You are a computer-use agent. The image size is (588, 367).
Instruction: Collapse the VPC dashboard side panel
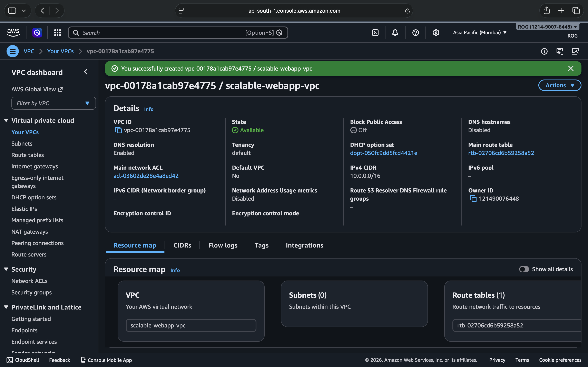[x=86, y=72]
